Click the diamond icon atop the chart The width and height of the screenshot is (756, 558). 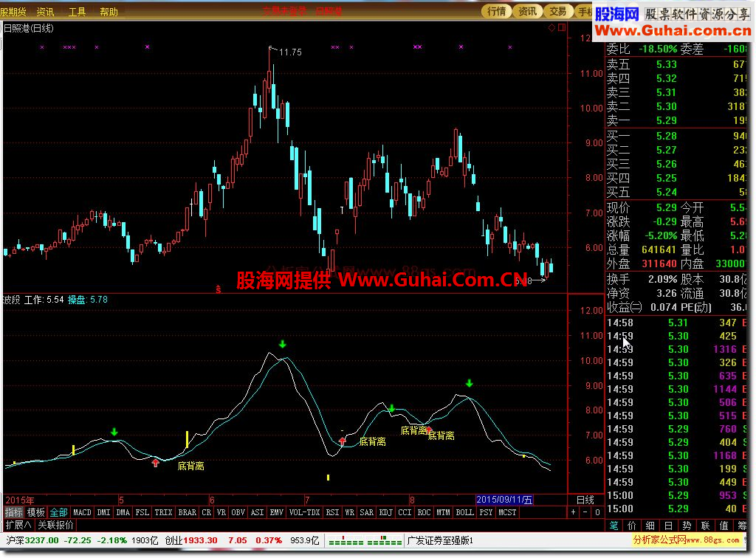pos(551,28)
